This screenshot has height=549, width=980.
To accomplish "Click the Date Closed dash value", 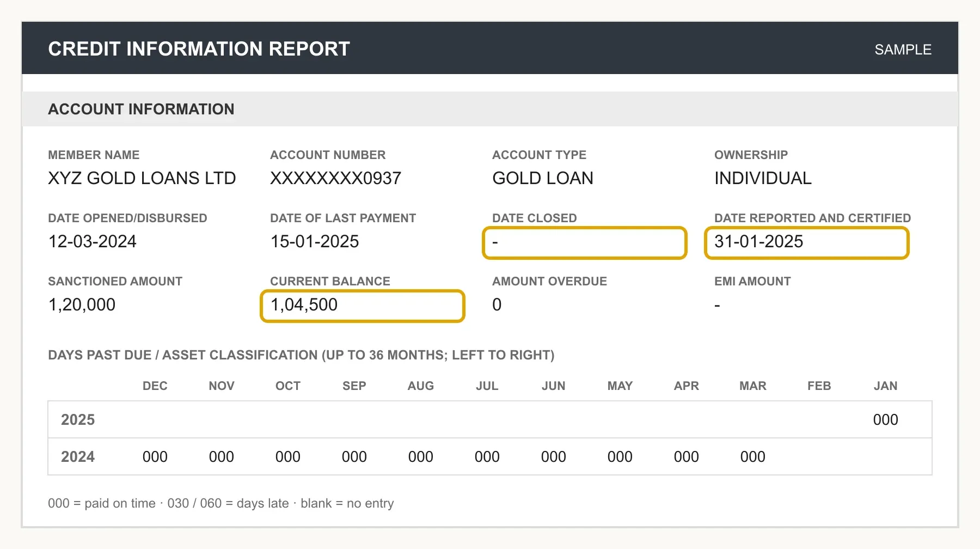I will (584, 242).
